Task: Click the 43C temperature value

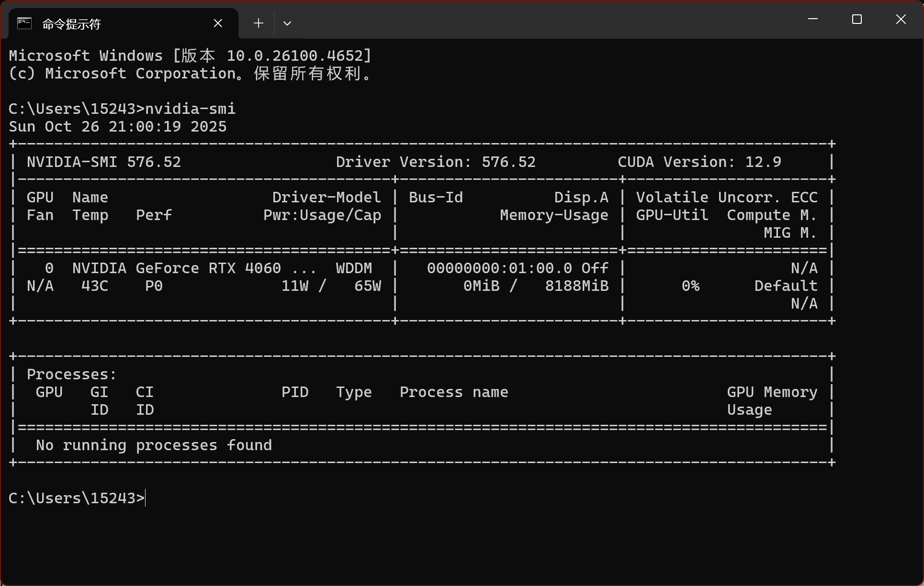Action: click(95, 286)
